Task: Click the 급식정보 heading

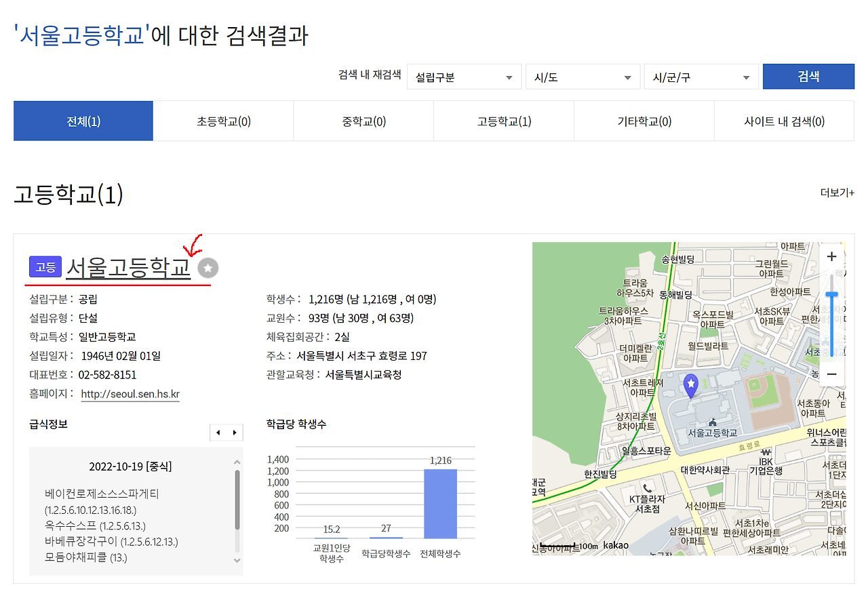Action: pyautogui.click(x=48, y=424)
